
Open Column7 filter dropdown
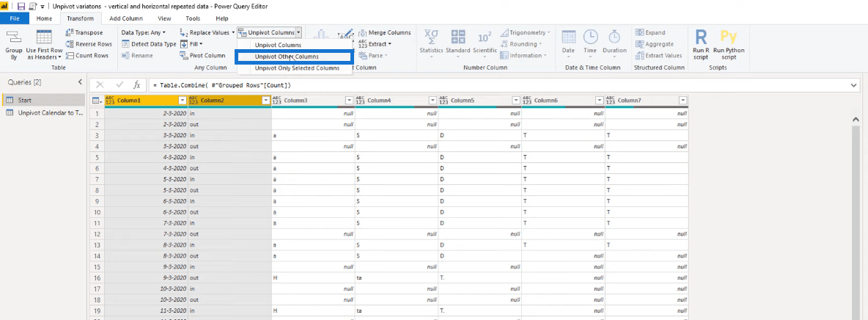[683, 101]
